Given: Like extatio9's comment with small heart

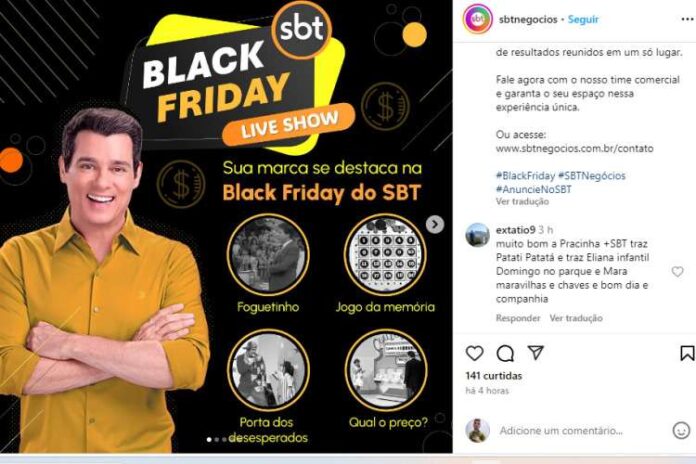Looking at the screenshot, I should (x=677, y=271).
